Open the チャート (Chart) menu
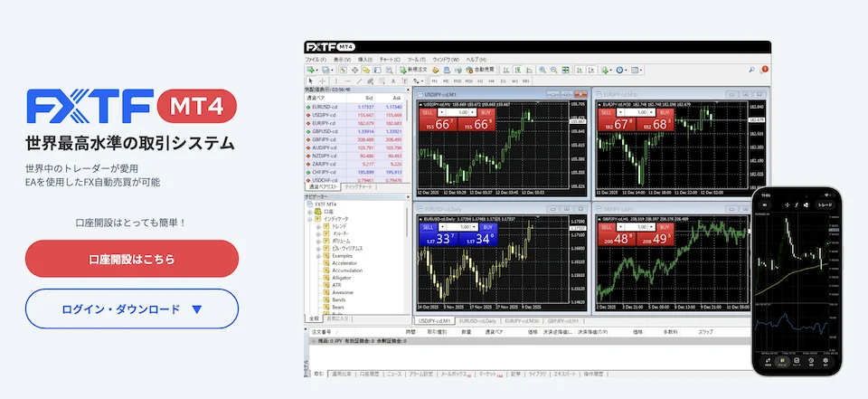Image resolution: width=868 pixels, height=399 pixels. coord(390,59)
